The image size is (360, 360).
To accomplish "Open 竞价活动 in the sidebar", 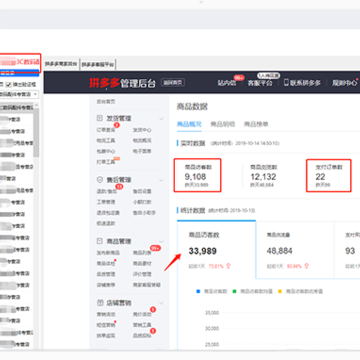I will click(142, 314).
